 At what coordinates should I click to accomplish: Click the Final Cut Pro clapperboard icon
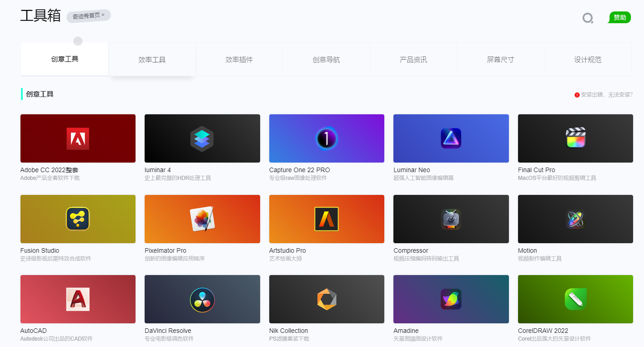pyautogui.click(x=575, y=138)
